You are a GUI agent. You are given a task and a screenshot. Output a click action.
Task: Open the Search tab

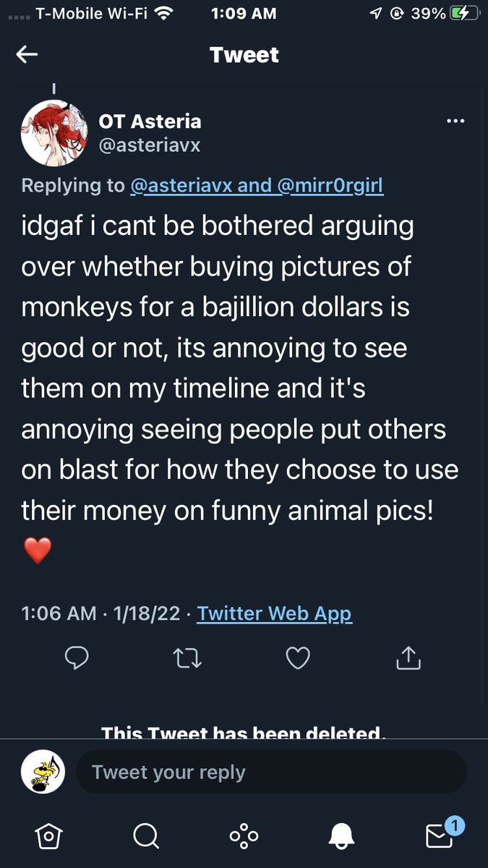pyautogui.click(x=146, y=836)
